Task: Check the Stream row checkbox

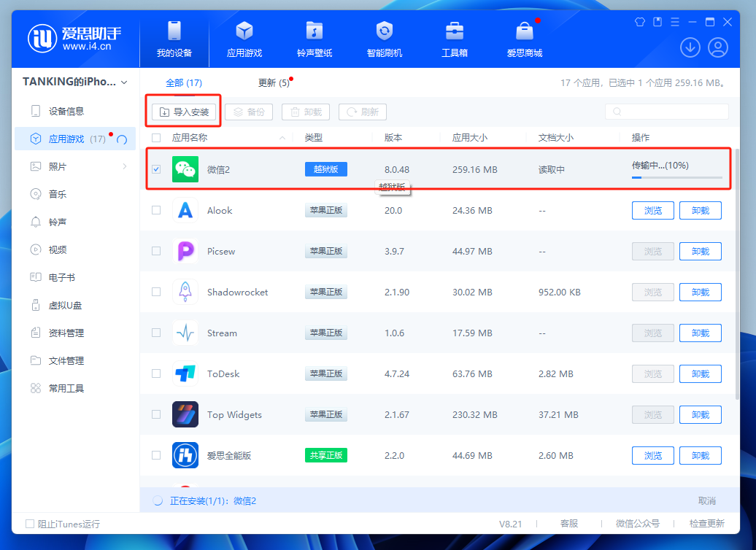Action: click(156, 333)
